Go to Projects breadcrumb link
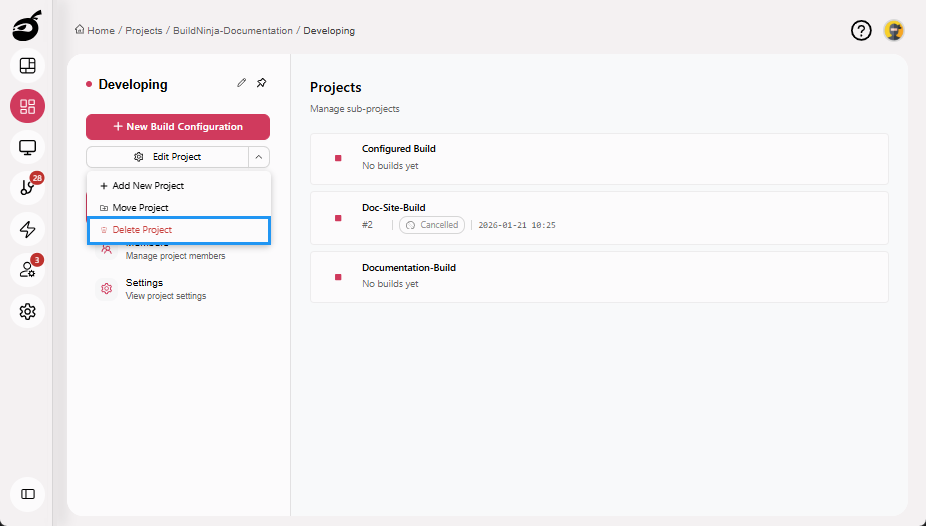Image resolution: width=926 pixels, height=526 pixels. [x=144, y=30]
